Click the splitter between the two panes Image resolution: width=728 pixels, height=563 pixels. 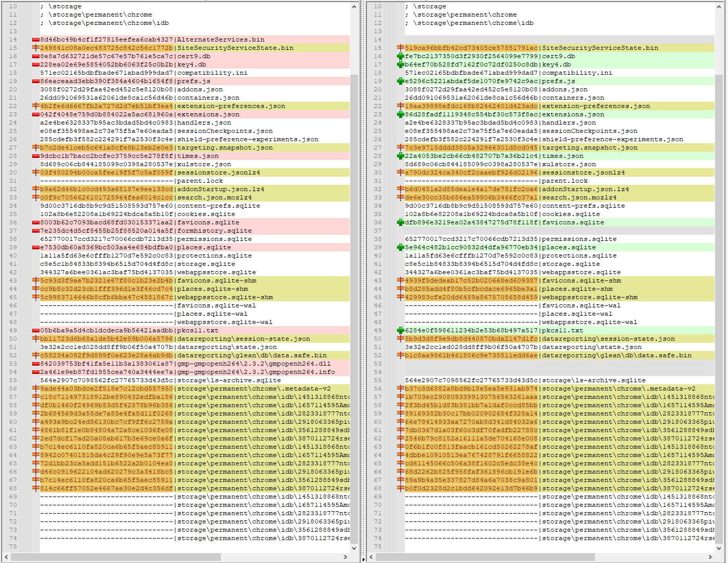pos(363,280)
